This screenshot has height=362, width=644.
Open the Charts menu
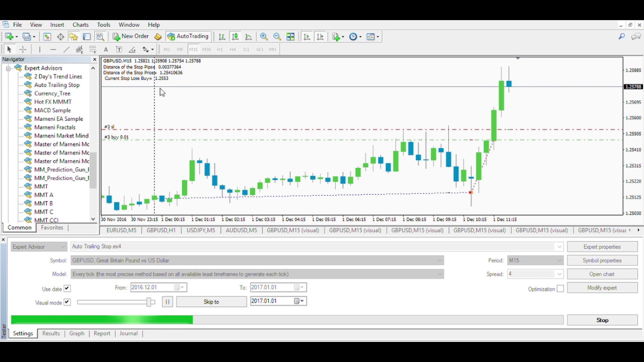coord(80,25)
